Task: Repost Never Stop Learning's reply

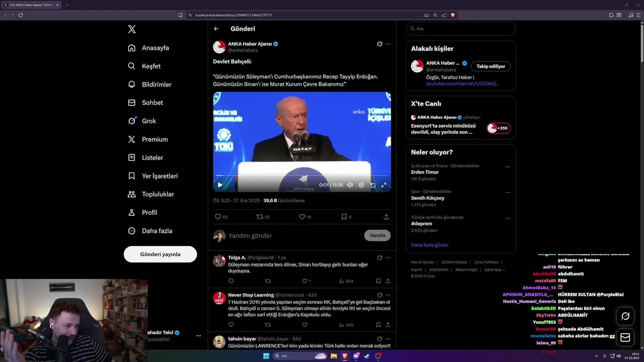Action: 268,325
